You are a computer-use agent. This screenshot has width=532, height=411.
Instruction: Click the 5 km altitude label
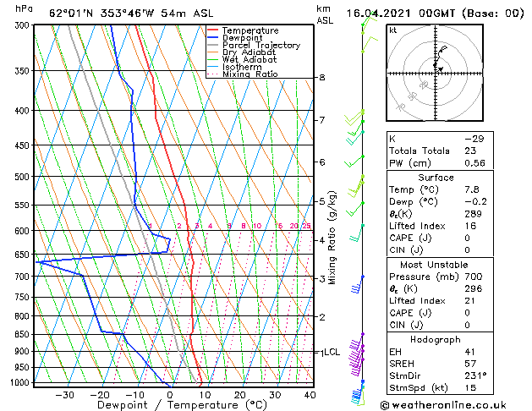[322, 201]
